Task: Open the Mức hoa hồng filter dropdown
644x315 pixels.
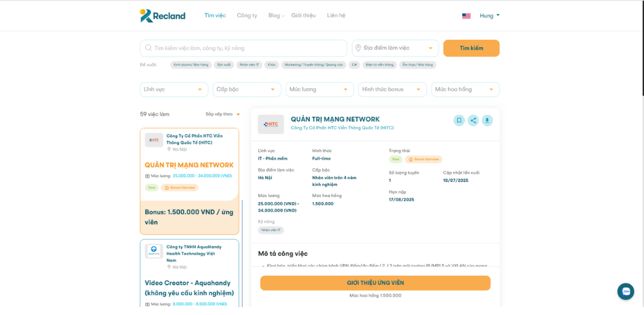Action: [466, 89]
